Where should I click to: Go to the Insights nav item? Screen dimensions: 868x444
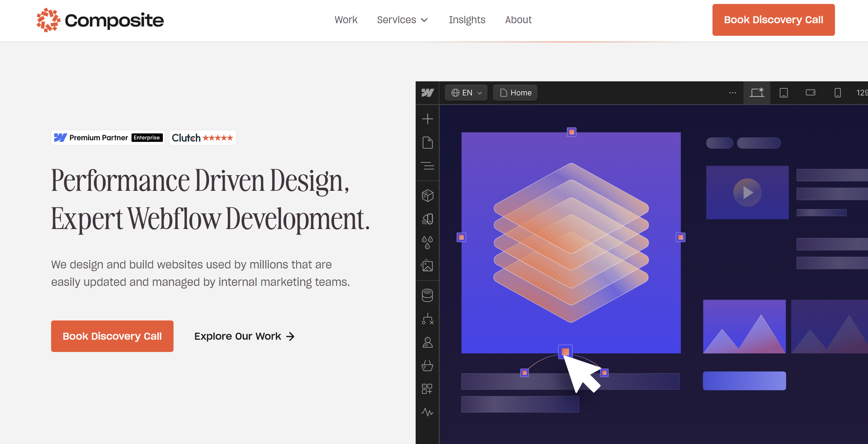click(467, 20)
